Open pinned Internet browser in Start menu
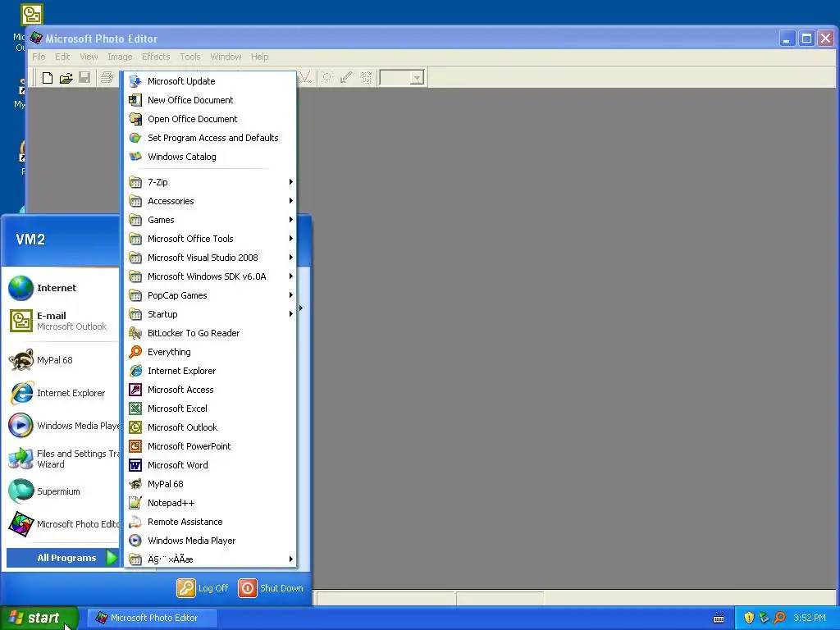The image size is (840, 630). [x=62, y=288]
